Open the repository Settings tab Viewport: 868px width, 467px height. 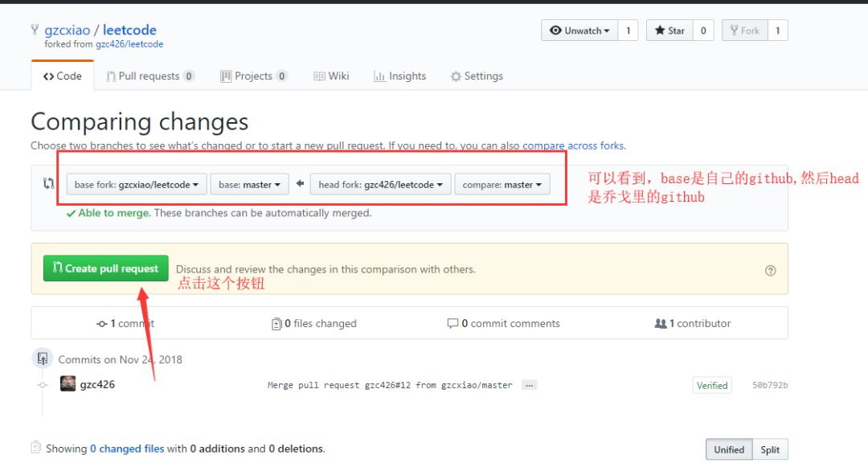point(477,76)
